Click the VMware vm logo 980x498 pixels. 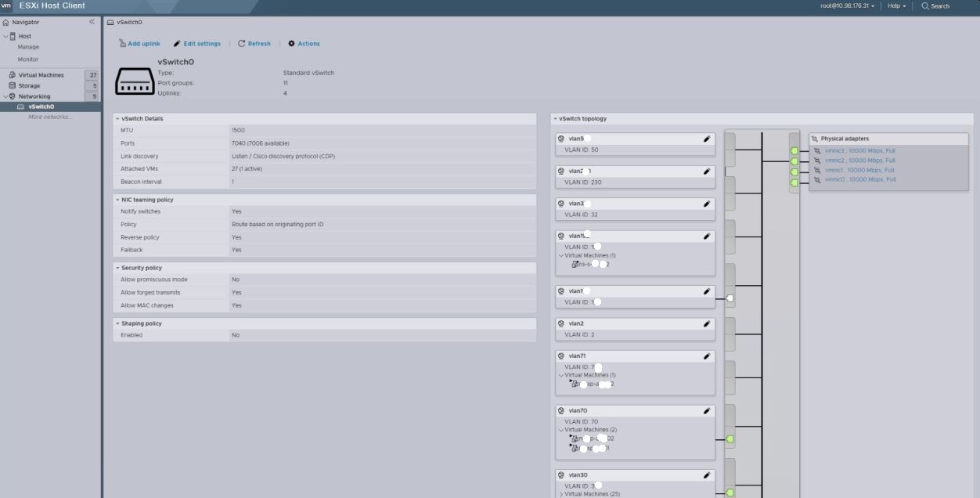tap(6, 5)
